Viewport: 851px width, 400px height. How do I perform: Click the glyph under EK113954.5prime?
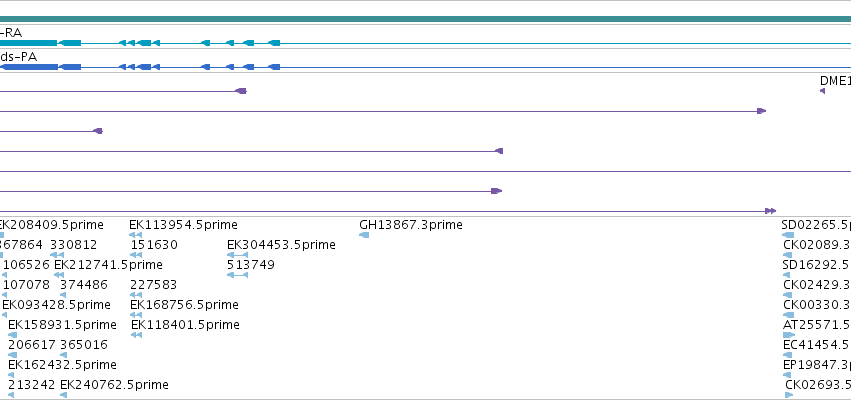135,235
